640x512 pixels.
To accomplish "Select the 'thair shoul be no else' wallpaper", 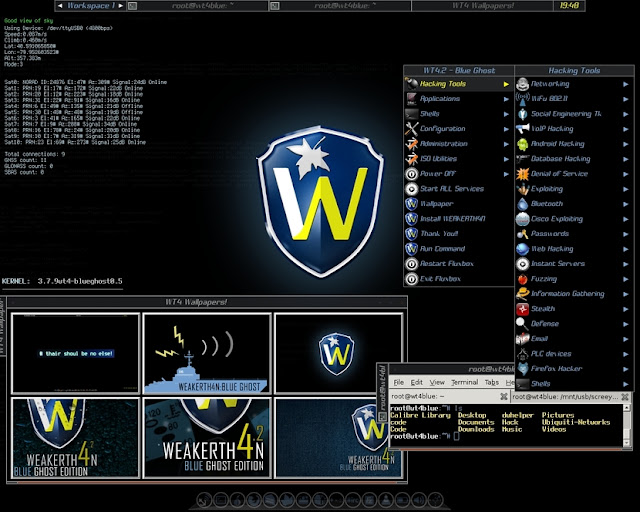I will tap(76, 354).
